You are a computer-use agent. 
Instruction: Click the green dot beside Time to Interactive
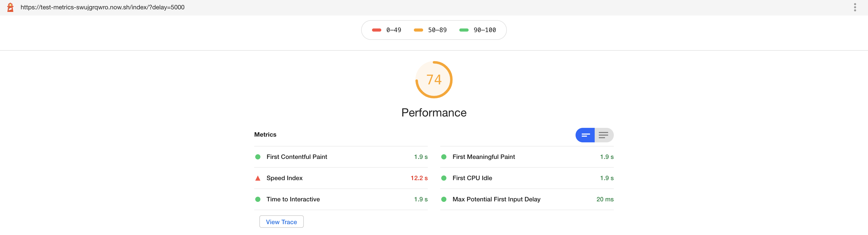[258, 199]
